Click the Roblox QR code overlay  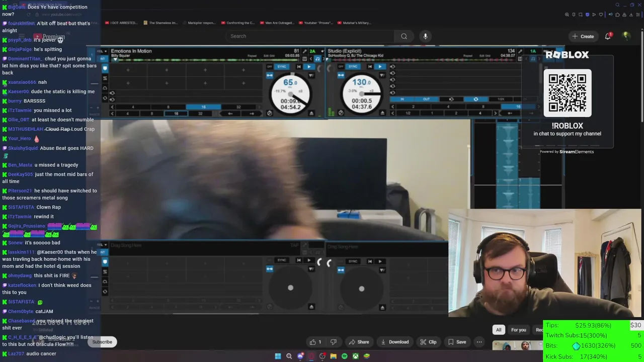coord(568,93)
